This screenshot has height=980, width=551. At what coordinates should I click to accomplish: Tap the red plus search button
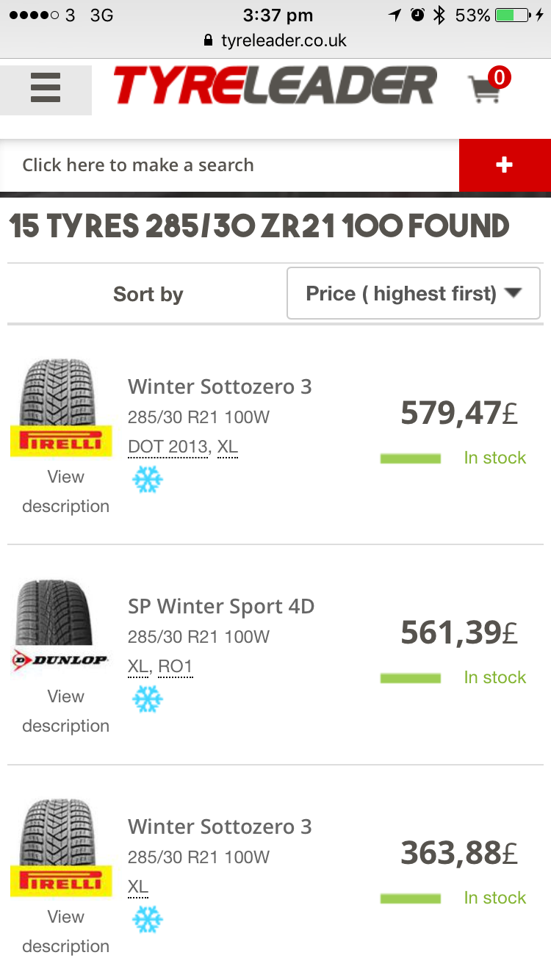(504, 165)
